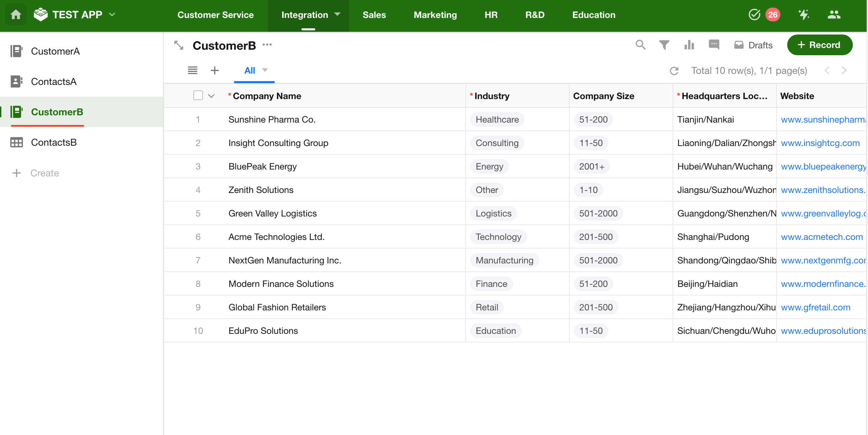Image resolution: width=868 pixels, height=435 pixels.
Task: Open the comments chat icon
Action: point(713,45)
